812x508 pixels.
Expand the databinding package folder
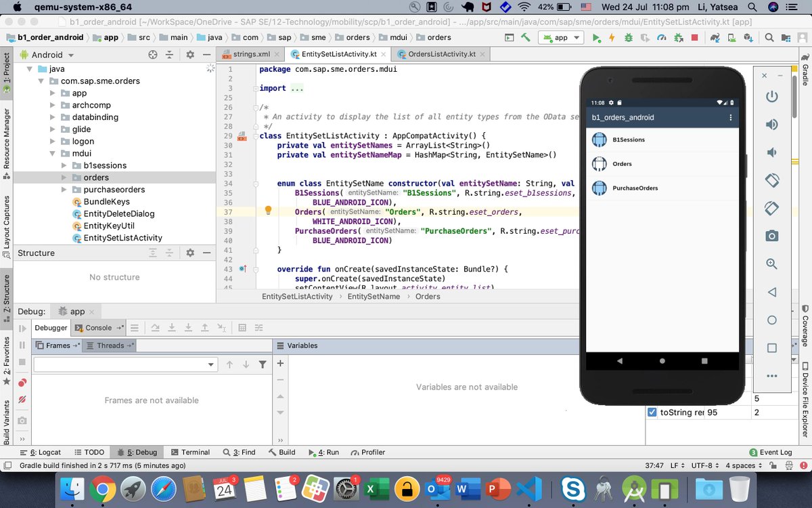[x=53, y=117]
